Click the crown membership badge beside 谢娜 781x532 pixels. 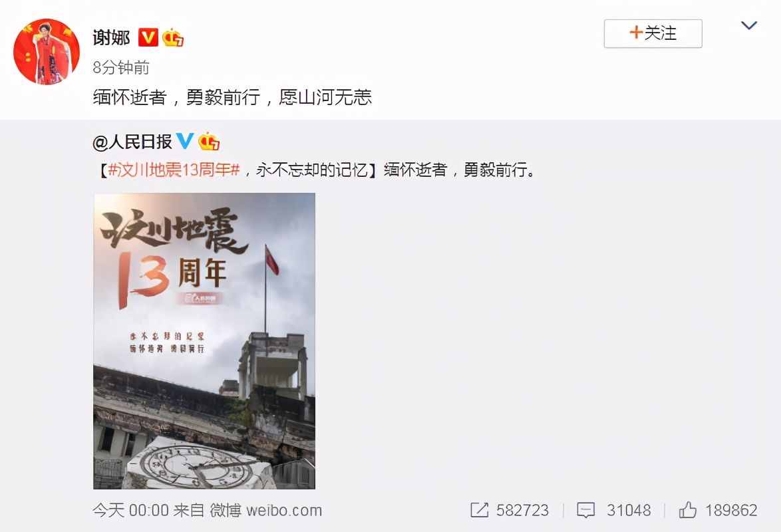173,37
